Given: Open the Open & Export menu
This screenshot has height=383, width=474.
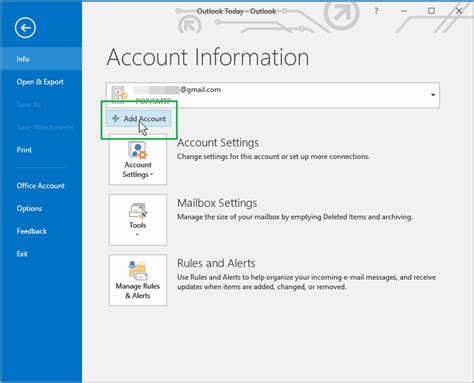Looking at the screenshot, I should [40, 82].
